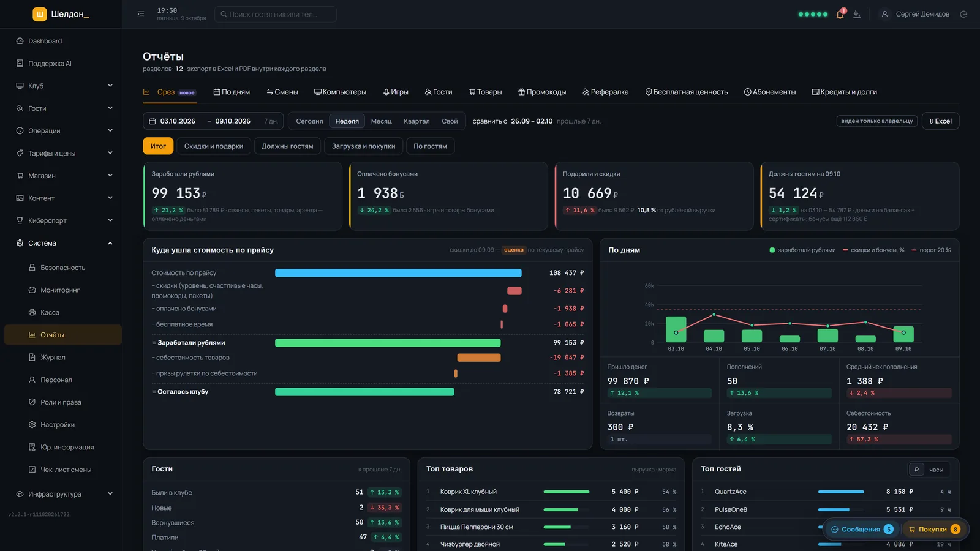Click the green 03.10 bar in chart

[x=676, y=329]
